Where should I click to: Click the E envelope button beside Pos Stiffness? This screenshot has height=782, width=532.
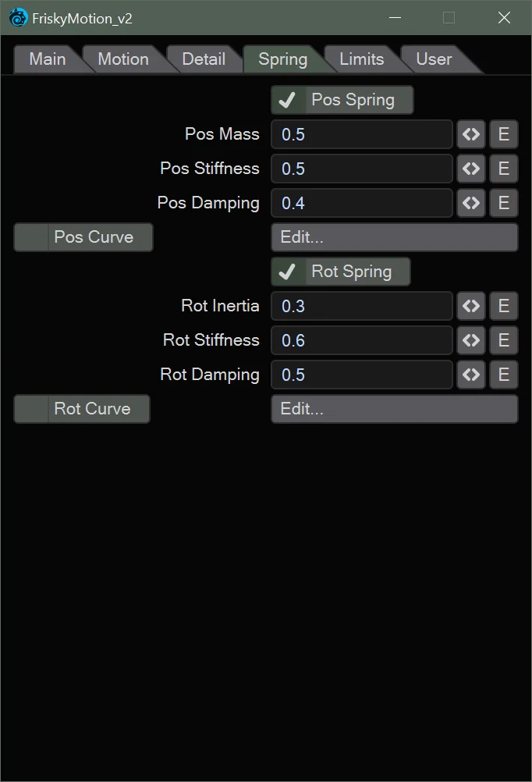coord(503,169)
